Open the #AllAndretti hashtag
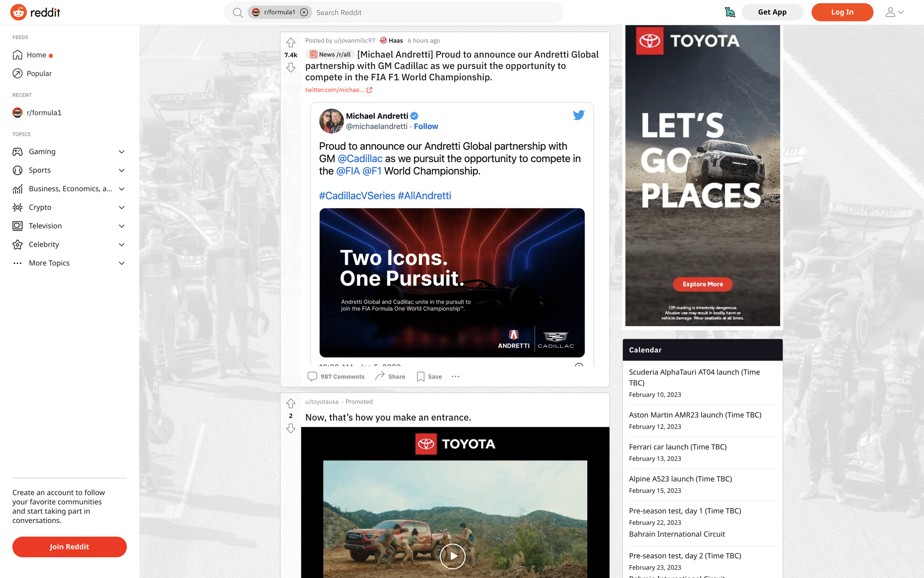 [424, 196]
